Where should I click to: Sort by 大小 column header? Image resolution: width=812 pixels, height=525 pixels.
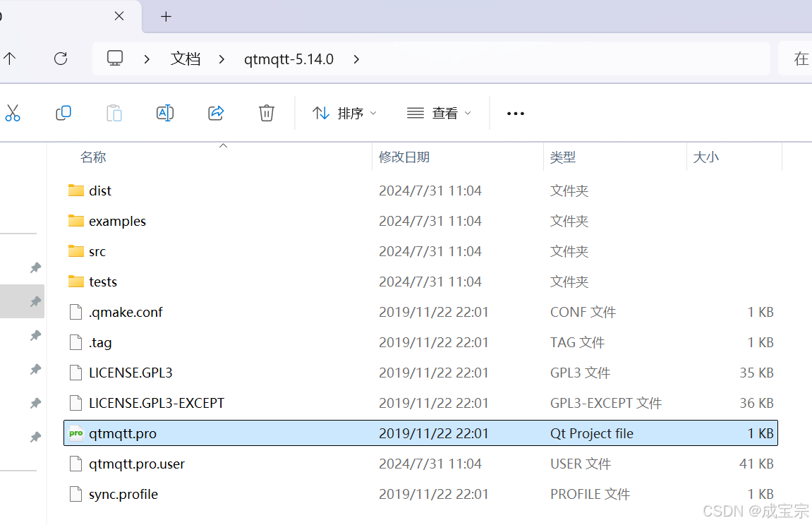[706, 157]
